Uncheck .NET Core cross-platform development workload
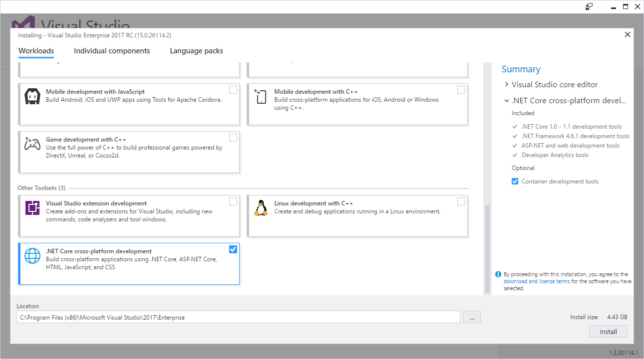The height and width of the screenshot is (359, 644). tap(233, 249)
